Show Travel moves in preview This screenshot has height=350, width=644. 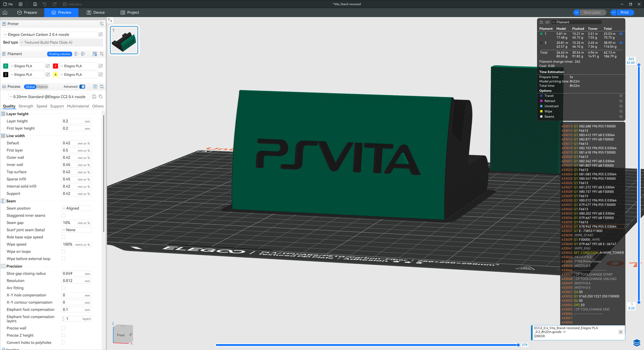tap(621, 96)
